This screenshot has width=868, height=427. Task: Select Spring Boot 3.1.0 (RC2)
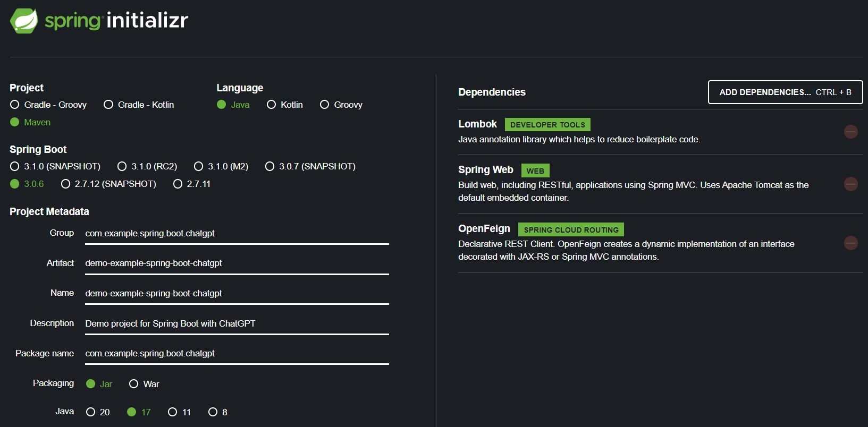click(x=147, y=166)
